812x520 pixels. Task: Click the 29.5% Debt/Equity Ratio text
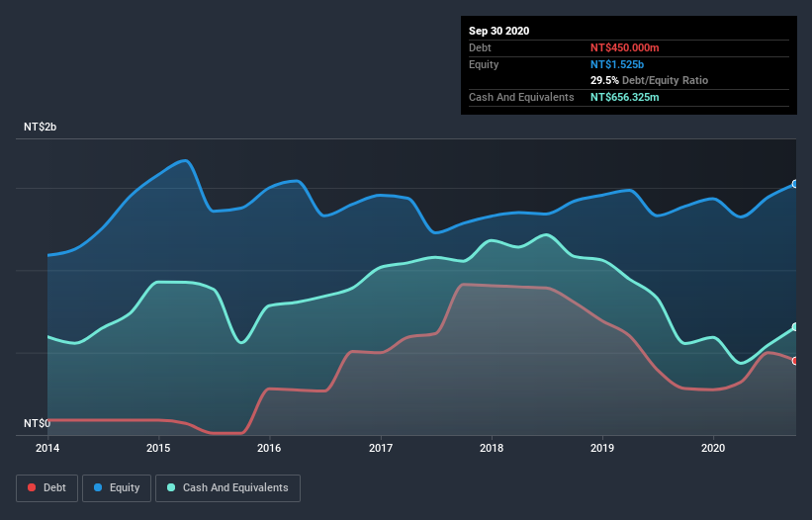649,80
